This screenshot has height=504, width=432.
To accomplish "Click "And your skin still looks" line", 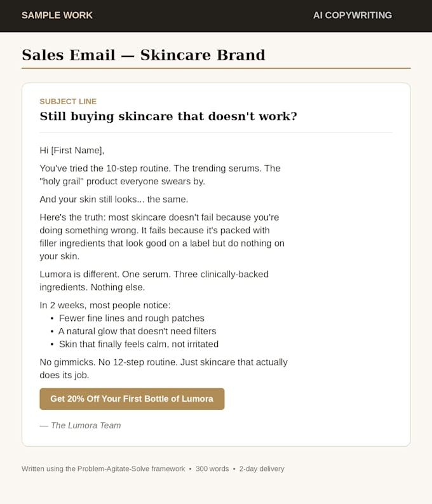I will (114, 200).
